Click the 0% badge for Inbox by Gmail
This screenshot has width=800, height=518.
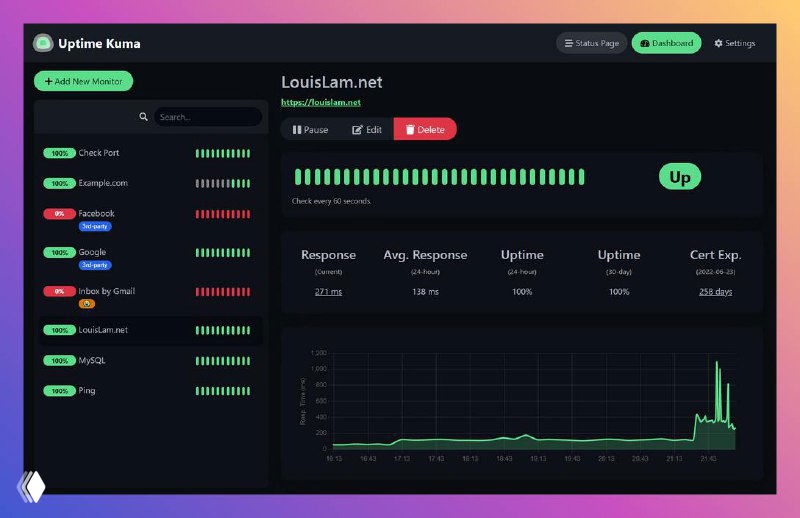[59, 291]
